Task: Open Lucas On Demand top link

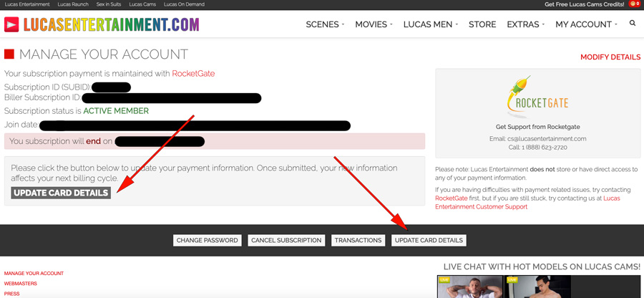Action: (x=184, y=4)
